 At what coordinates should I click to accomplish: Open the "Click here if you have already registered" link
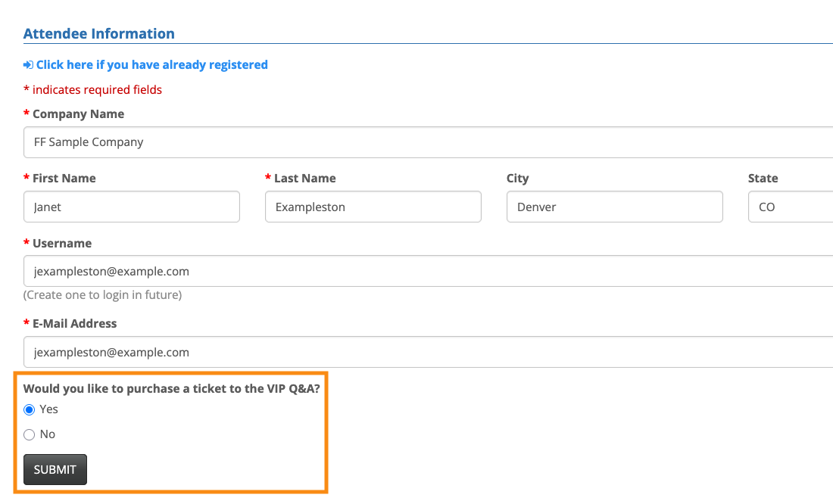tap(151, 65)
